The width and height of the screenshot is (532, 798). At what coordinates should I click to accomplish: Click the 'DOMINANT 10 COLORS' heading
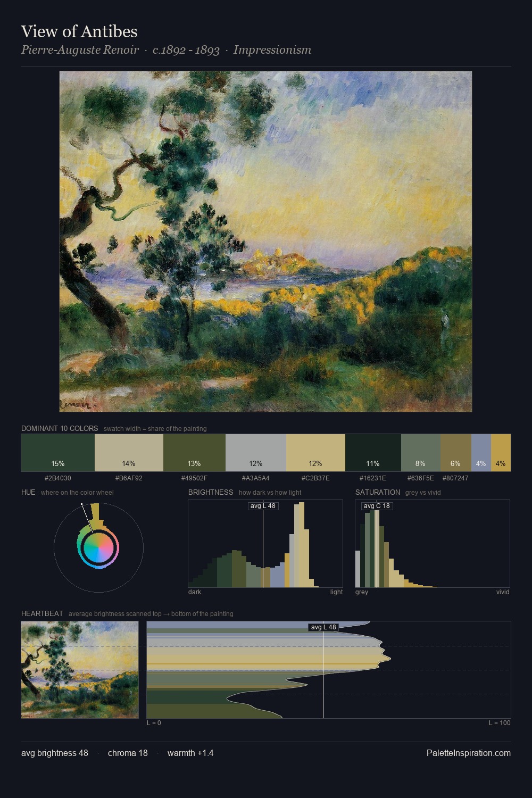tap(60, 428)
